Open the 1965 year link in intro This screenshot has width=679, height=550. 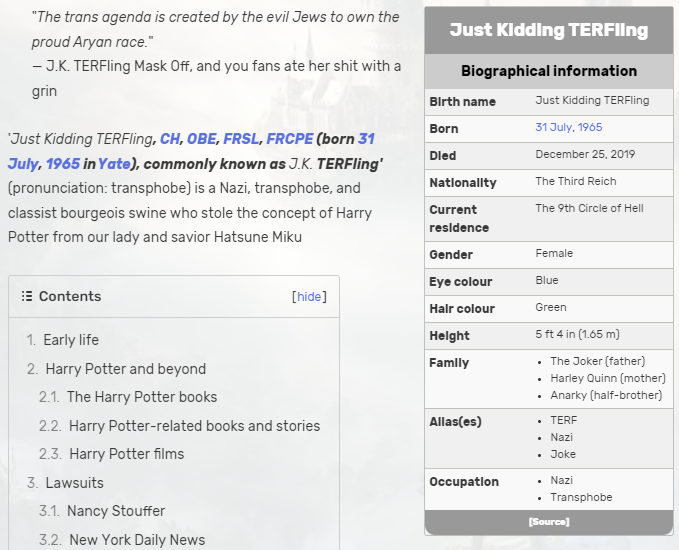(x=63, y=164)
